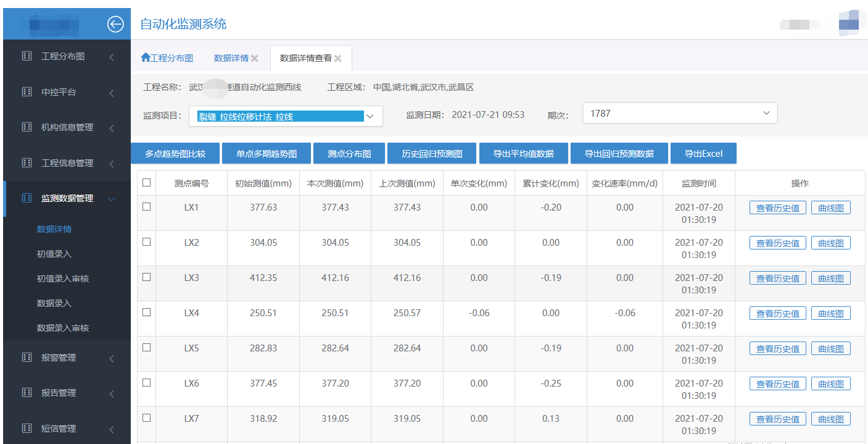Screen dimensions: 868x444
Task: Click the 工程分布图 sidebar menu icon
Action: pyautogui.click(x=27, y=56)
